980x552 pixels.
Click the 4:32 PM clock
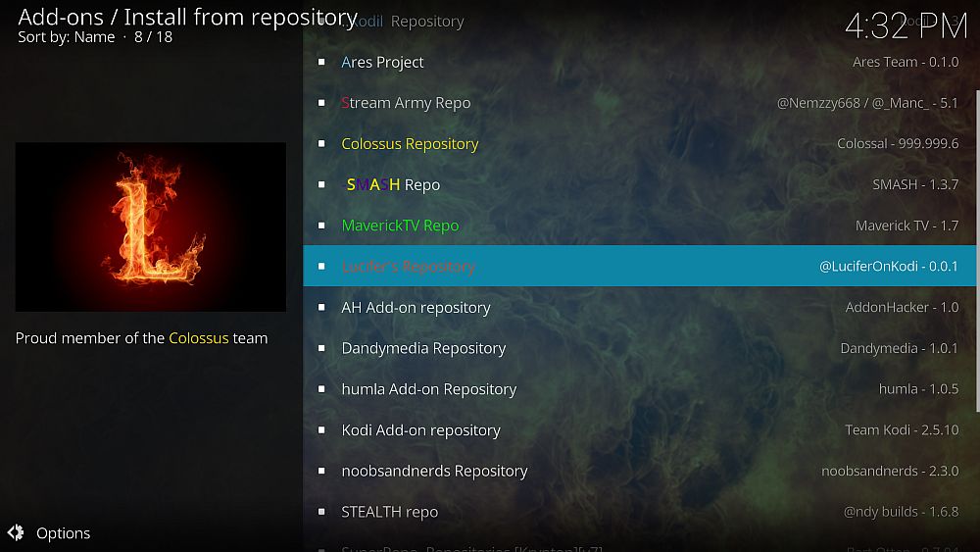906,26
